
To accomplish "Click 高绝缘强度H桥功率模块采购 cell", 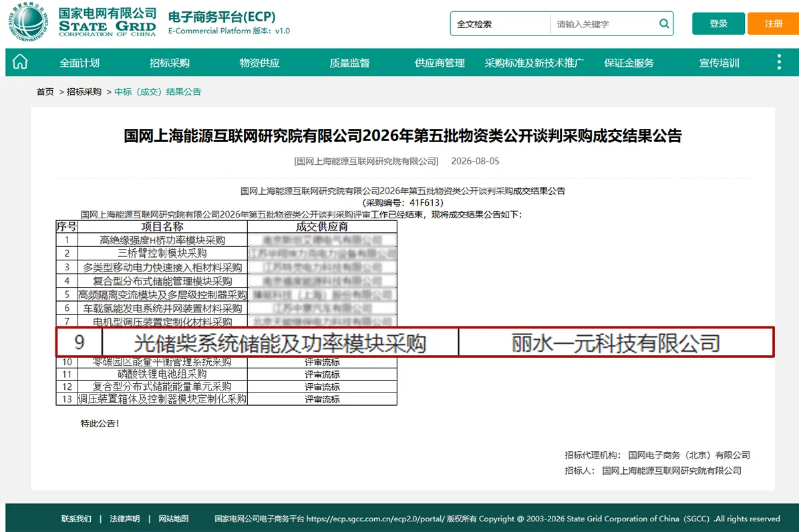I will [162, 240].
